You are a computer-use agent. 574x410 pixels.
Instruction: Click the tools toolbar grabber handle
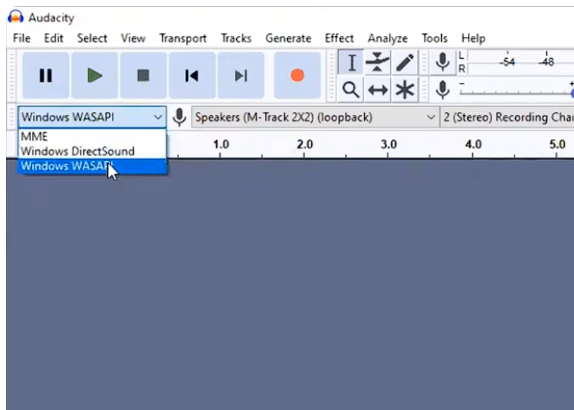click(332, 76)
